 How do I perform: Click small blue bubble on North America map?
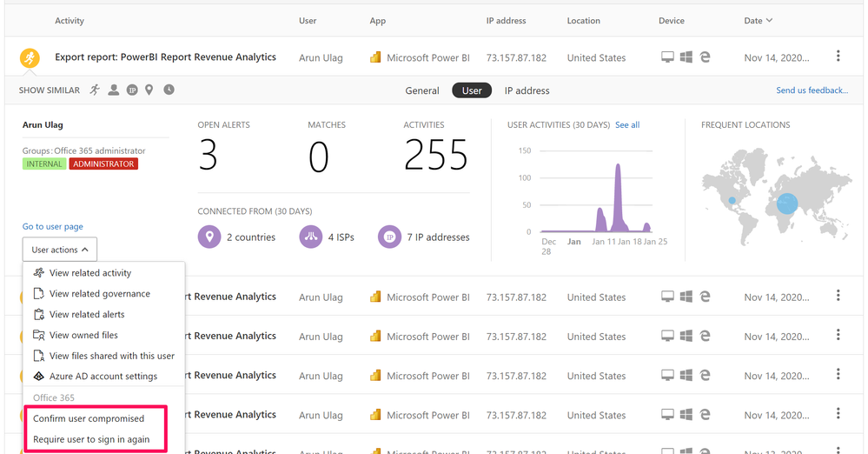(x=732, y=201)
